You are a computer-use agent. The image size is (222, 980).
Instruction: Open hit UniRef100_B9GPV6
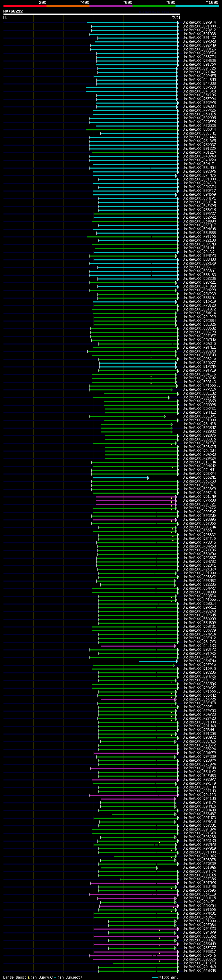[x=199, y=103]
